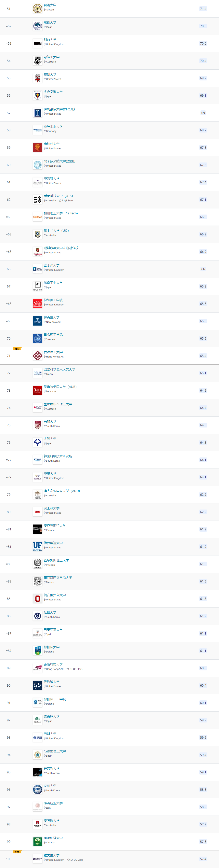Click the AUB red logo icon
The width and height of the screenshot is (219, 868).
point(37,391)
